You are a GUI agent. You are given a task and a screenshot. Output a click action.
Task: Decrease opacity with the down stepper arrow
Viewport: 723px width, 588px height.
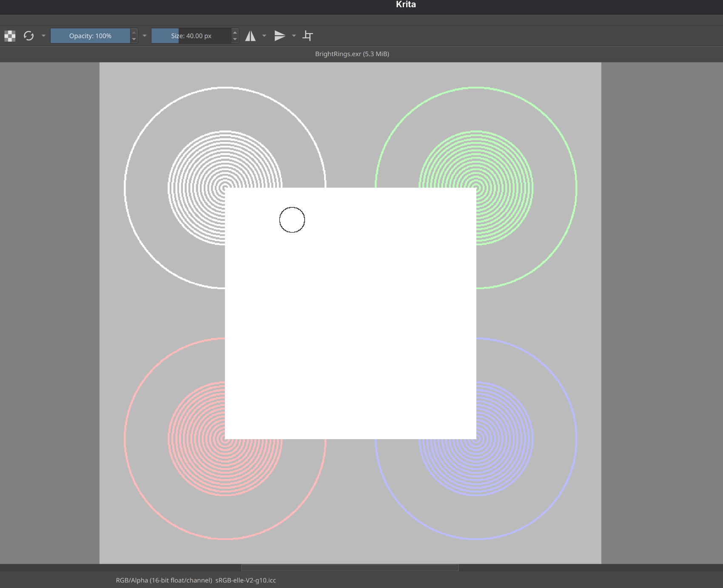(134, 40)
